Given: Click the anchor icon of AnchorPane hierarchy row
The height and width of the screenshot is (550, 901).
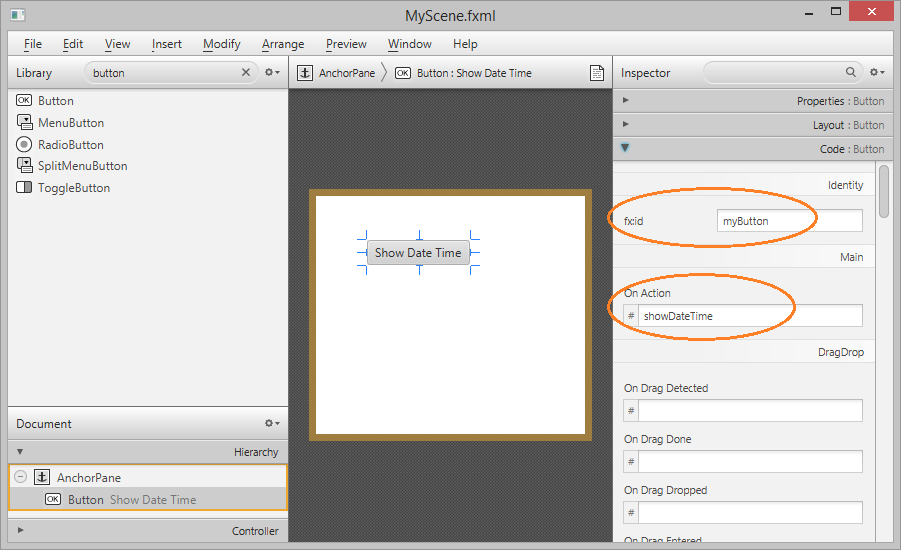Looking at the screenshot, I should click(42, 477).
